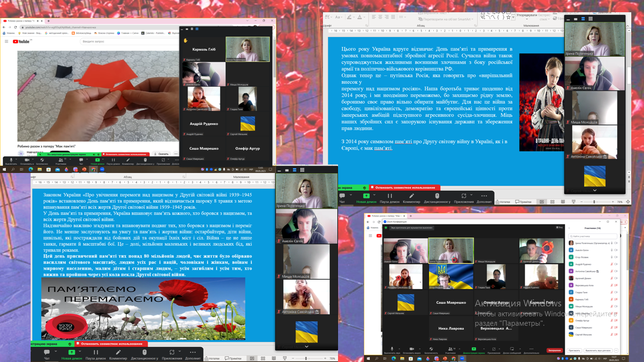Click "Звук оригинала для музыкантов выключен" label
This screenshot has height=362, width=644.
click(411, 228)
